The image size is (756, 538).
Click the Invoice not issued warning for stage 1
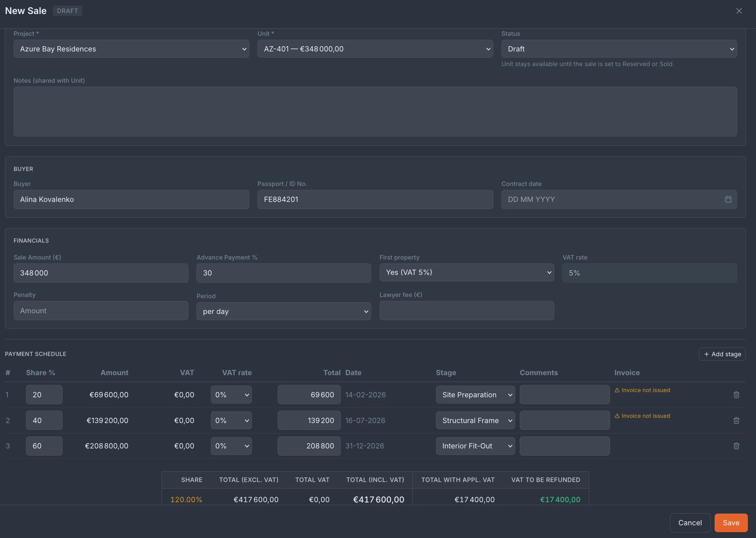click(x=642, y=390)
